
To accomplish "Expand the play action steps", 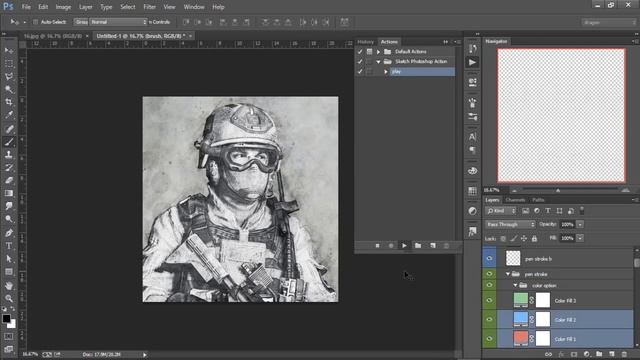I will pos(386,72).
